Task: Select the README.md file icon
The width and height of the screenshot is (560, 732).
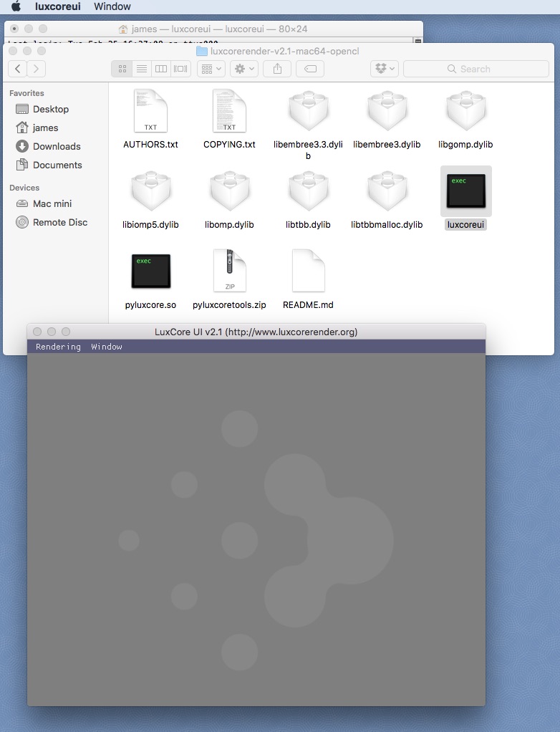Action: (x=308, y=271)
